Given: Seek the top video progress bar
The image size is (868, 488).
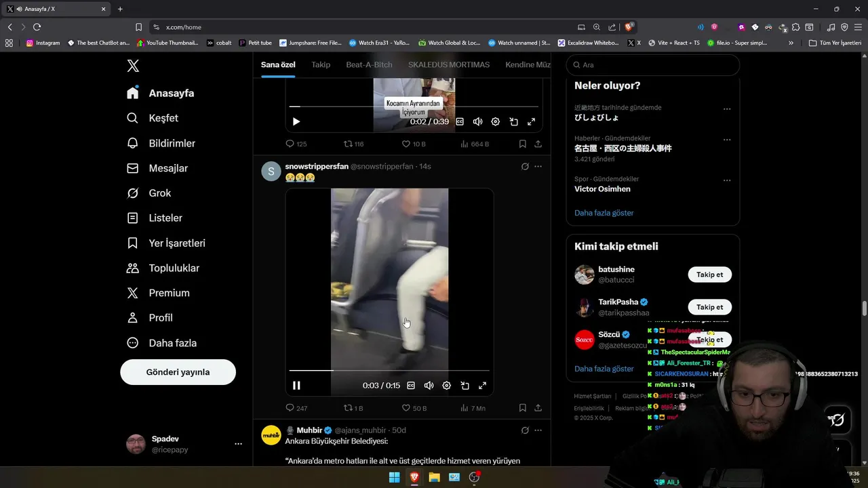Looking at the screenshot, I should 414,106.
